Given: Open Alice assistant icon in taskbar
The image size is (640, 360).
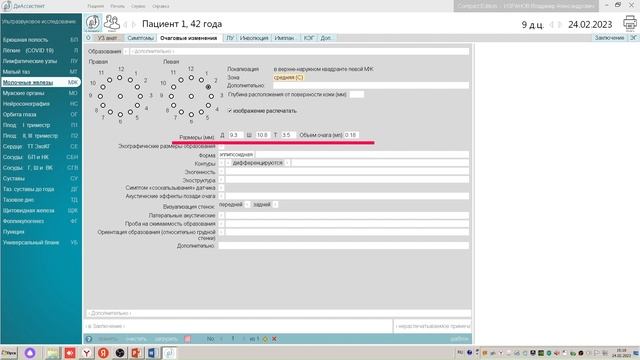Looking at the screenshot, I should [30, 353].
